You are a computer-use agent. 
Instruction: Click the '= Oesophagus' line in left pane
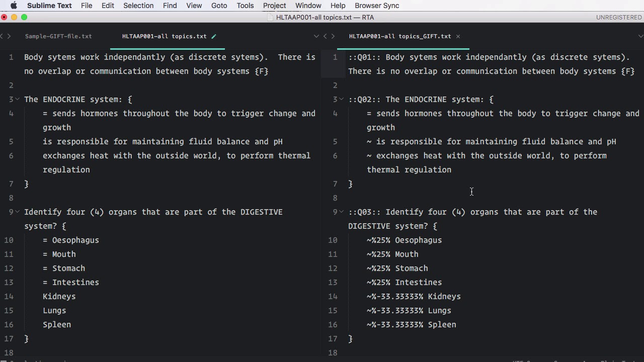coord(71,240)
